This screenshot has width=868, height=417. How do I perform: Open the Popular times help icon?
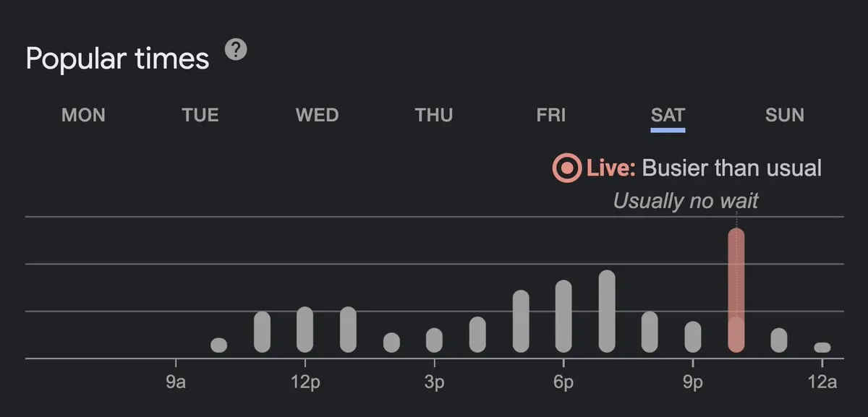click(x=236, y=51)
